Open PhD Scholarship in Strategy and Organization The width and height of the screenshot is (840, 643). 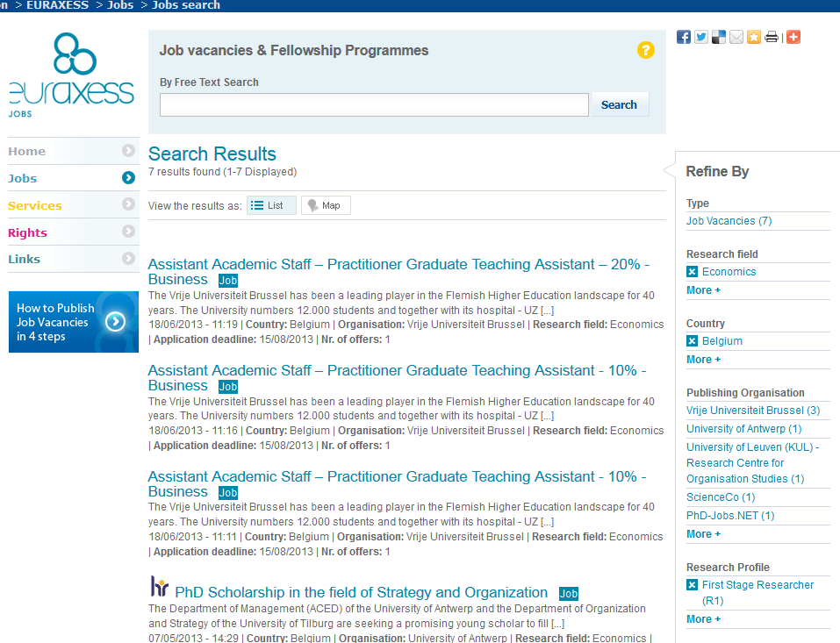pos(361,592)
